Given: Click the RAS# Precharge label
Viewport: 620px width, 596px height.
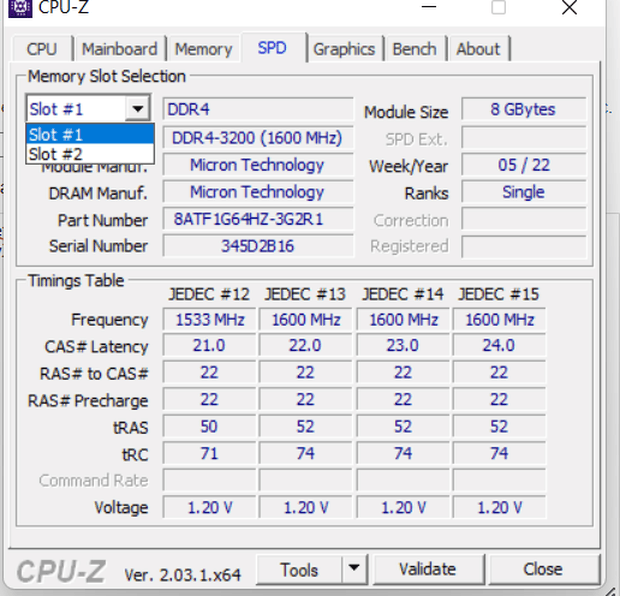Looking at the screenshot, I should 88,401.
